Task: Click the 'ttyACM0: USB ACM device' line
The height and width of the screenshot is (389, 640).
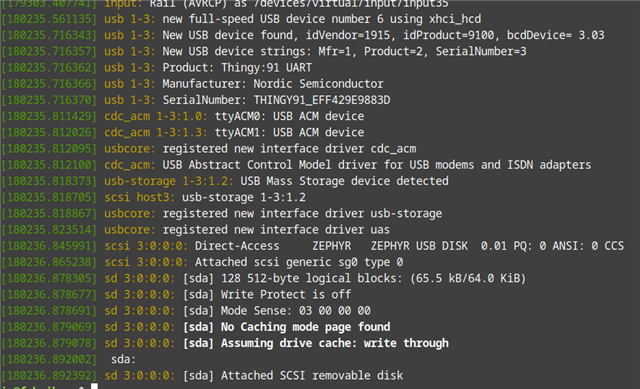Action: tap(289, 116)
